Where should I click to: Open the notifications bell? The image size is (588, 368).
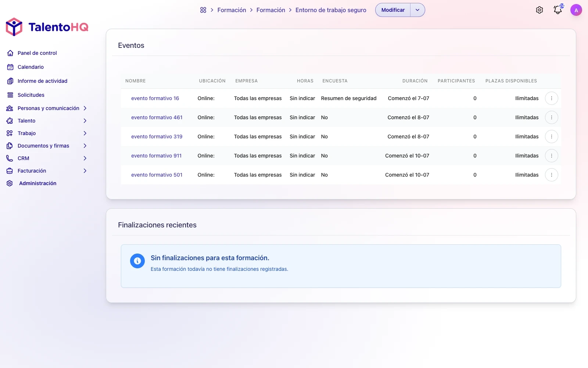click(558, 10)
